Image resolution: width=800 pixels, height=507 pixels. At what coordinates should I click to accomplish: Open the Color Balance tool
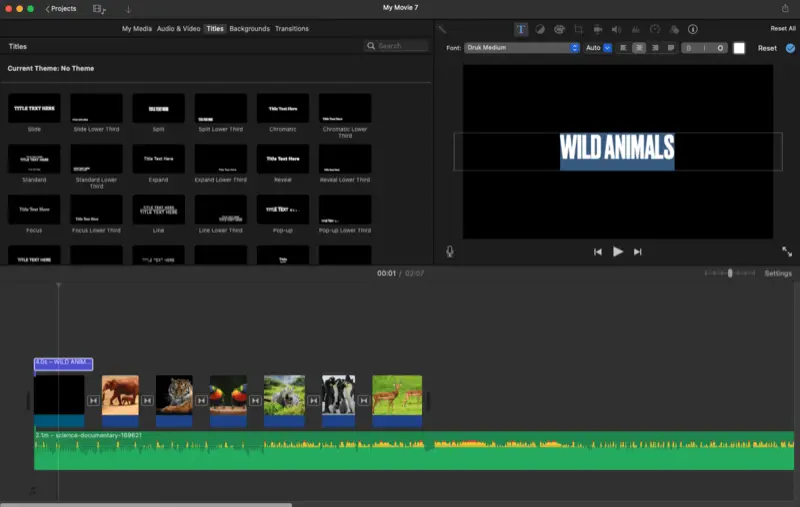click(540, 29)
